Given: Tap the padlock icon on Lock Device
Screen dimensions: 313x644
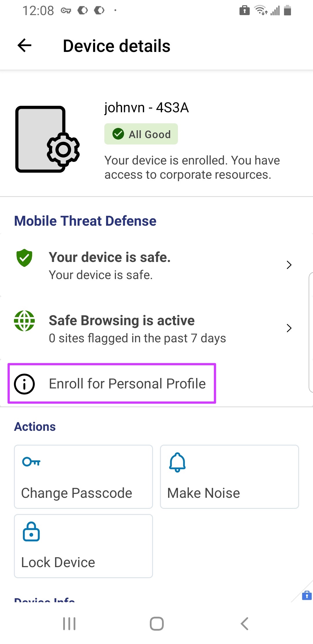Looking at the screenshot, I should coord(31,531).
